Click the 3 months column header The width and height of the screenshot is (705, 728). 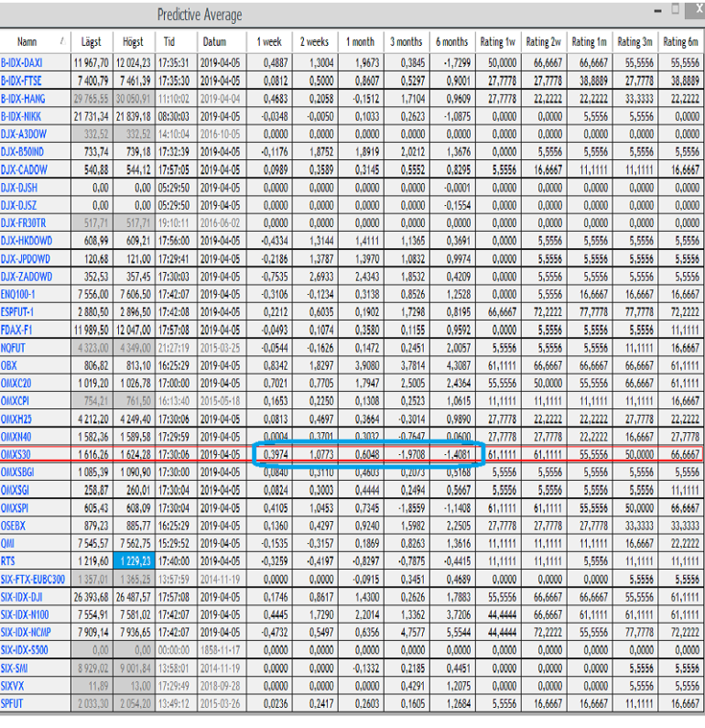[x=407, y=42]
